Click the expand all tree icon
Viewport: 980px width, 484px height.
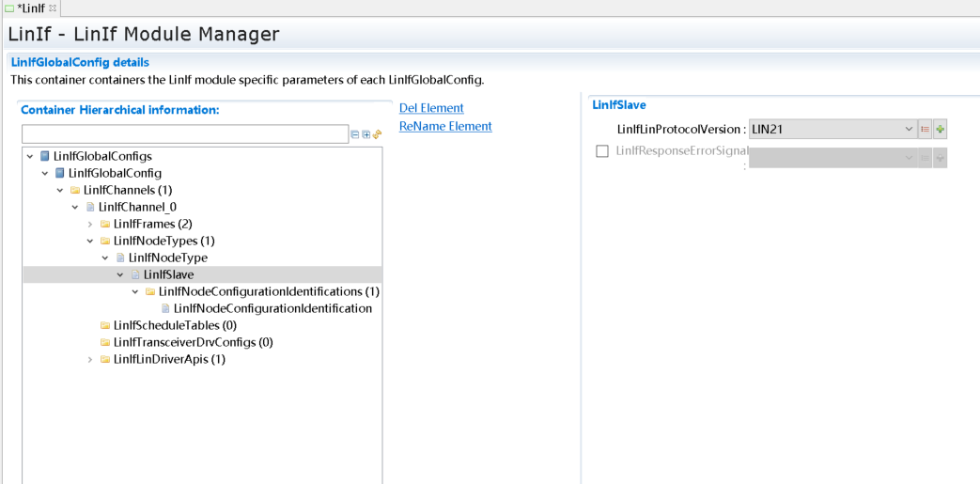tap(366, 134)
